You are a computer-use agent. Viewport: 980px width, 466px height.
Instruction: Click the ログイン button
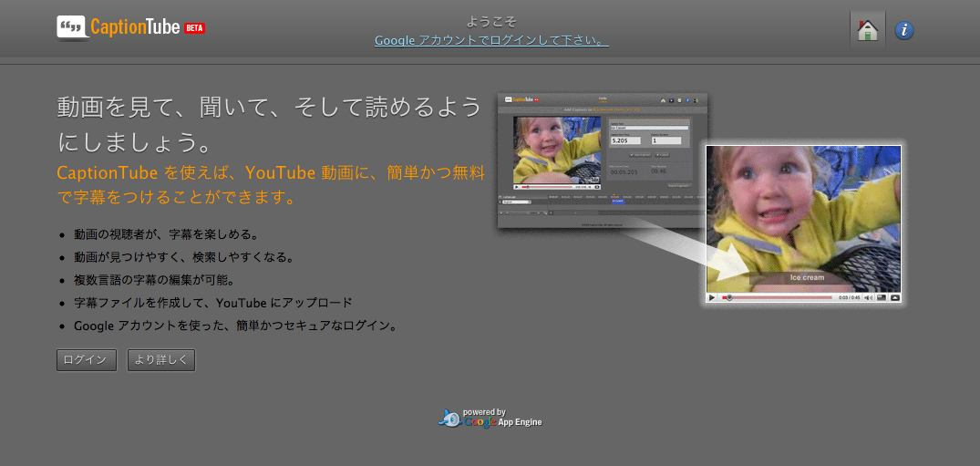click(x=87, y=360)
